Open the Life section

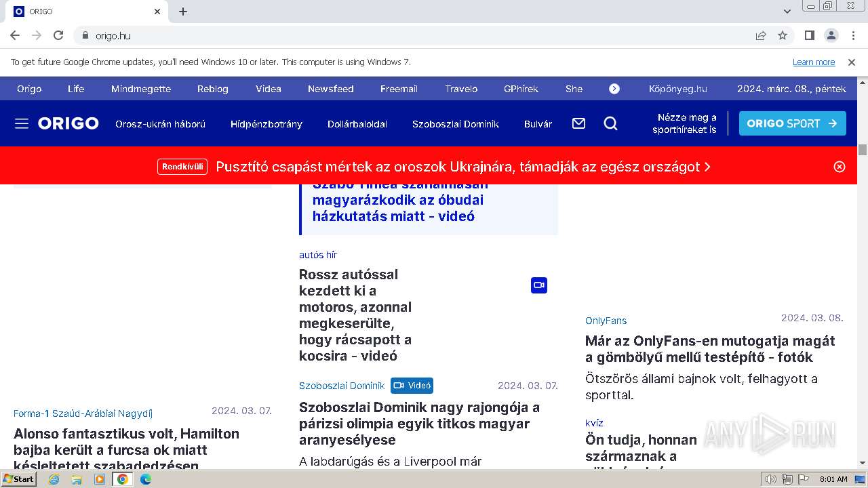click(x=76, y=89)
